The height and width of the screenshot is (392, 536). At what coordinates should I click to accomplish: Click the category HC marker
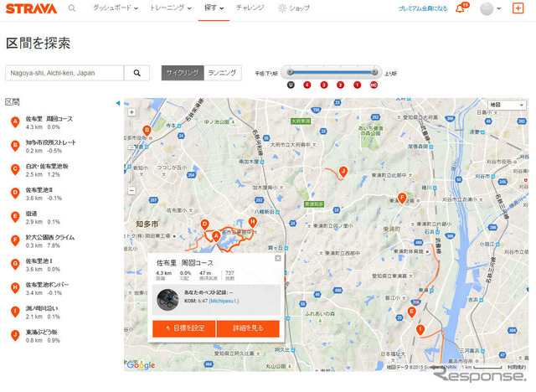(x=374, y=85)
